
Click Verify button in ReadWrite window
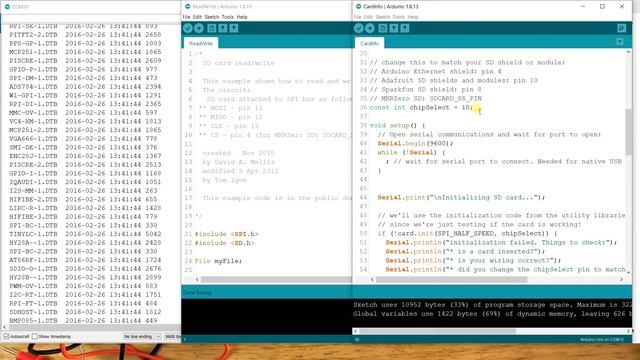188,28
